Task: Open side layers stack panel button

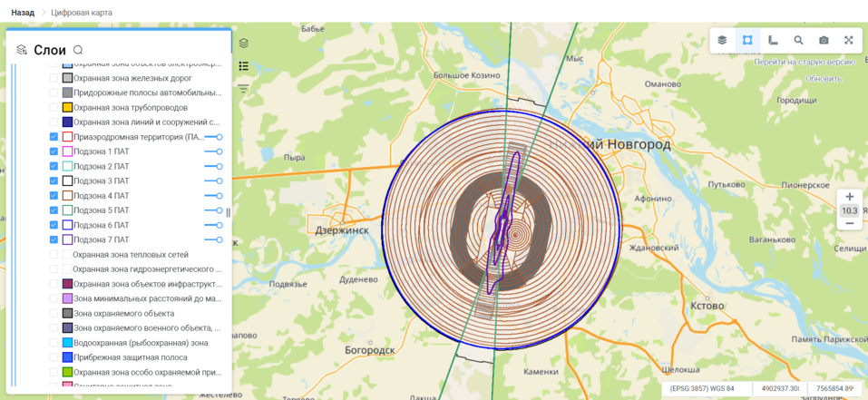Action: [x=243, y=44]
